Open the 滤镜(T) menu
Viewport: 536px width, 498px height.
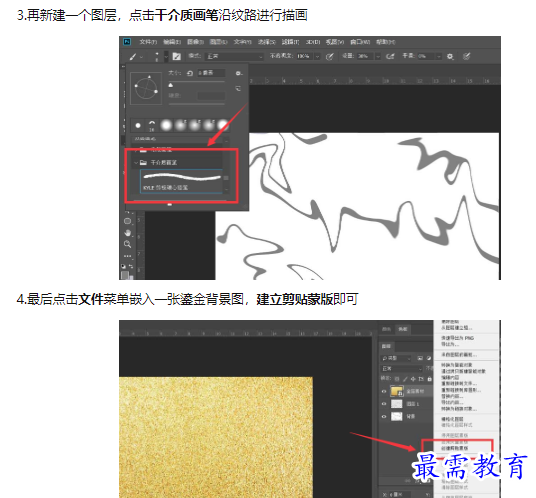[x=290, y=42]
